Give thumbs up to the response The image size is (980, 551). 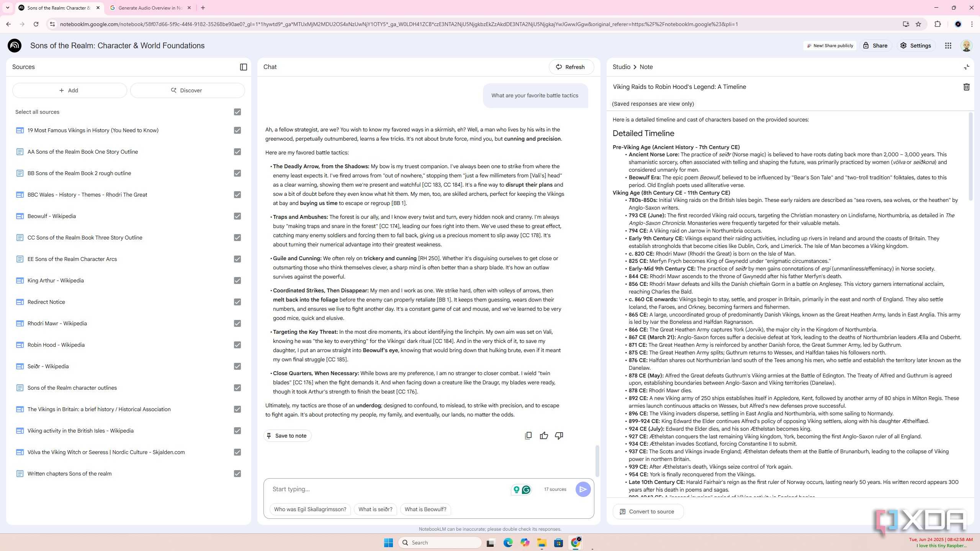click(544, 436)
